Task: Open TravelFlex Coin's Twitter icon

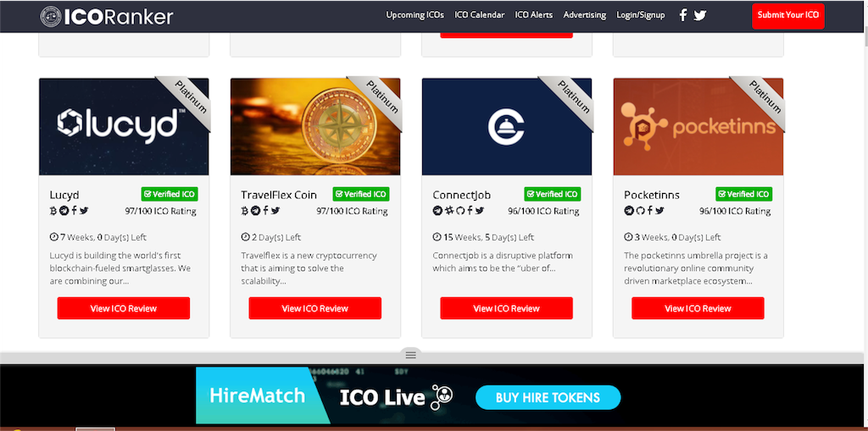Action: coord(275,211)
